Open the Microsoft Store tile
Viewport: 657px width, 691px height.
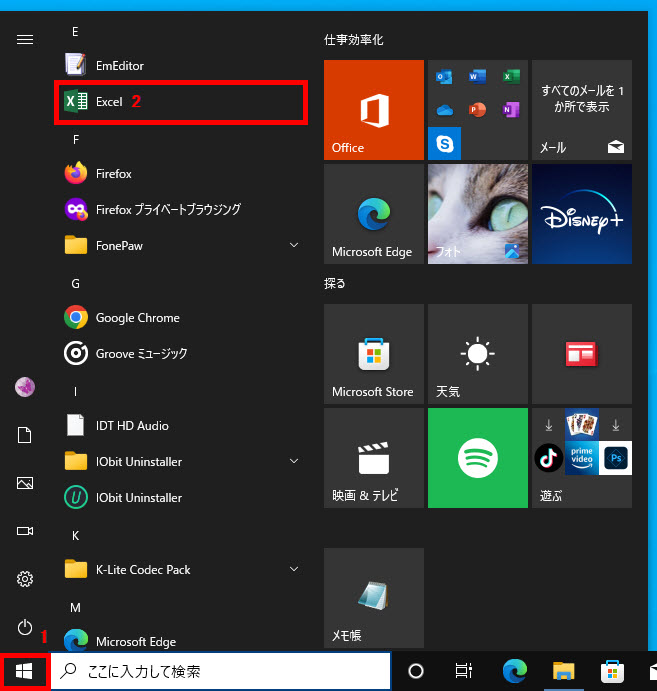pos(373,354)
